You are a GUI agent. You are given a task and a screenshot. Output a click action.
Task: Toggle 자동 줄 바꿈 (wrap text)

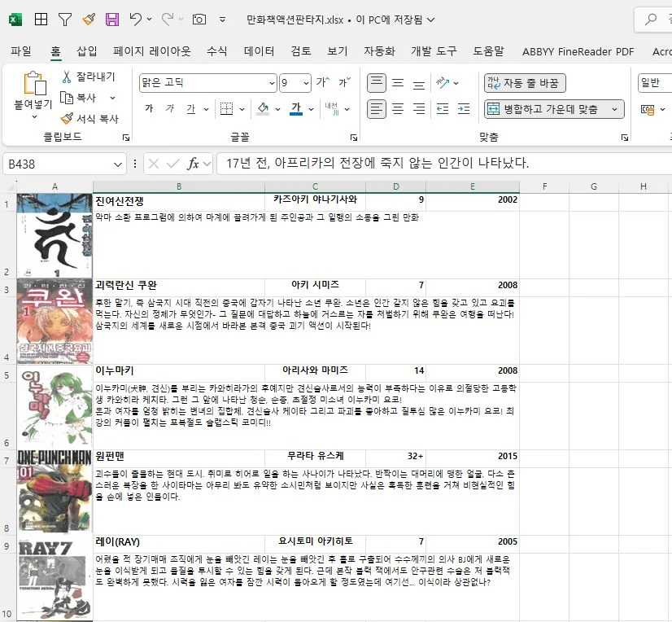pyautogui.click(x=525, y=83)
